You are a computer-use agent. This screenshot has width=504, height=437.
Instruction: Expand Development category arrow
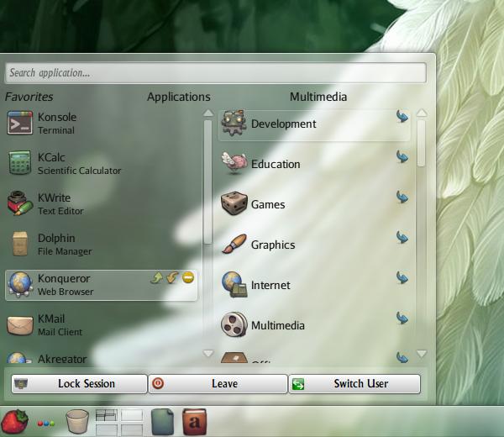[402, 116]
